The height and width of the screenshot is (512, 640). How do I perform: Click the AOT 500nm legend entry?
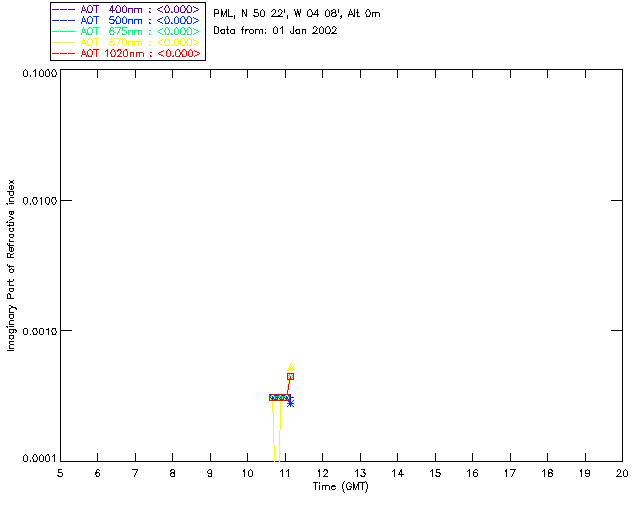pyautogui.click(x=126, y=20)
